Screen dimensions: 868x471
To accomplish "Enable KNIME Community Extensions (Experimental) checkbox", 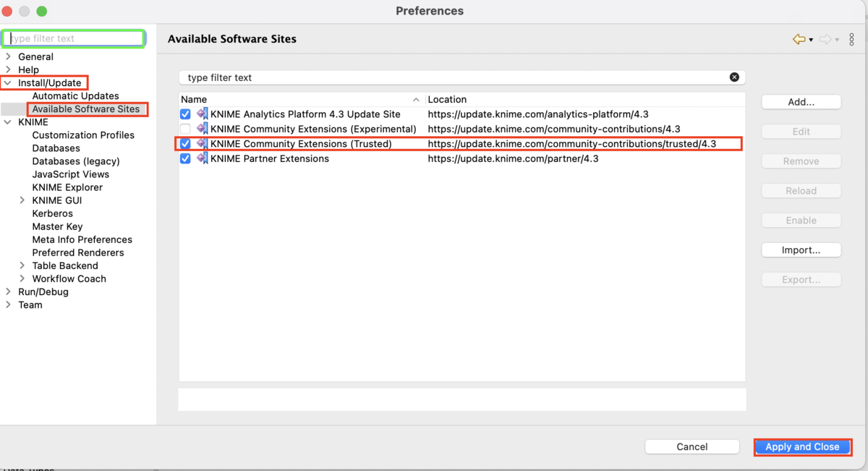I will click(x=185, y=129).
